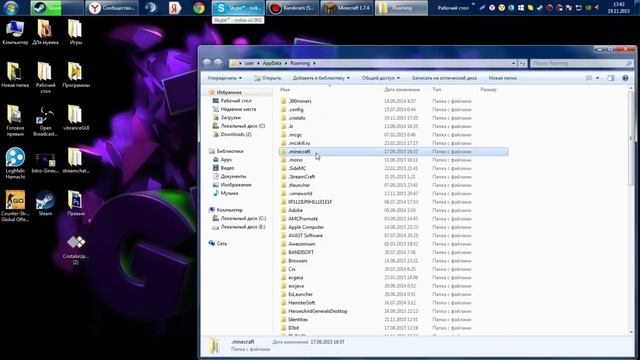This screenshot has height=360, width=640.
Task: Select Библиотеки in the navigation pane
Action: click(230, 151)
